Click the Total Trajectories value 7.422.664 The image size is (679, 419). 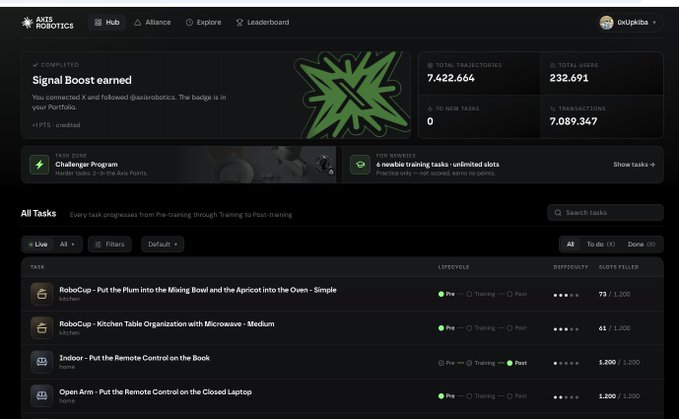[451, 78]
